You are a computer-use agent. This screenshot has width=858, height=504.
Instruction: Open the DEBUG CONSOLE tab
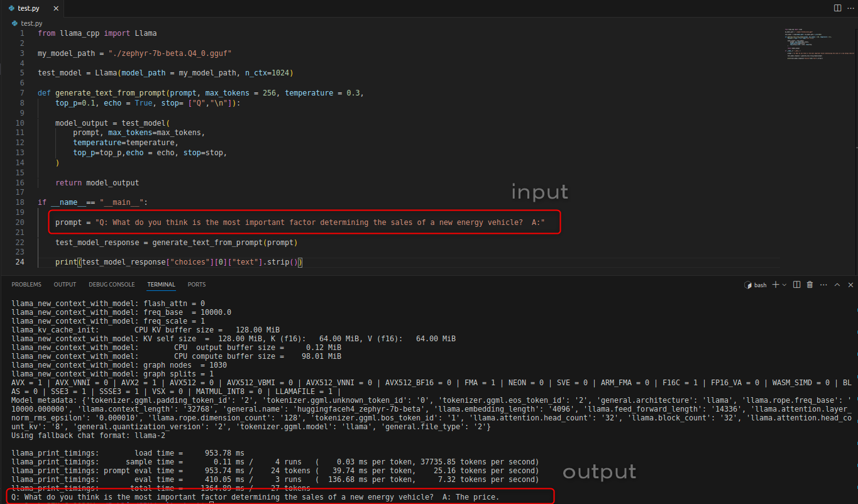[111, 285]
